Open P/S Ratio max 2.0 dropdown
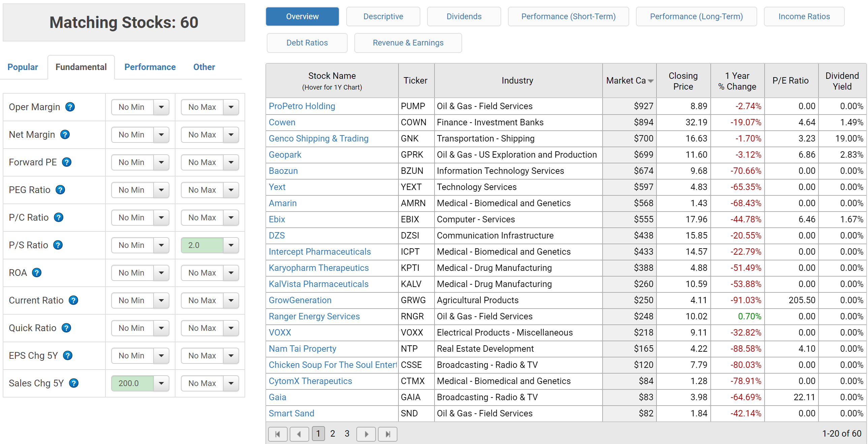Image resolution: width=868 pixels, height=444 pixels. click(x=231, y=246)
